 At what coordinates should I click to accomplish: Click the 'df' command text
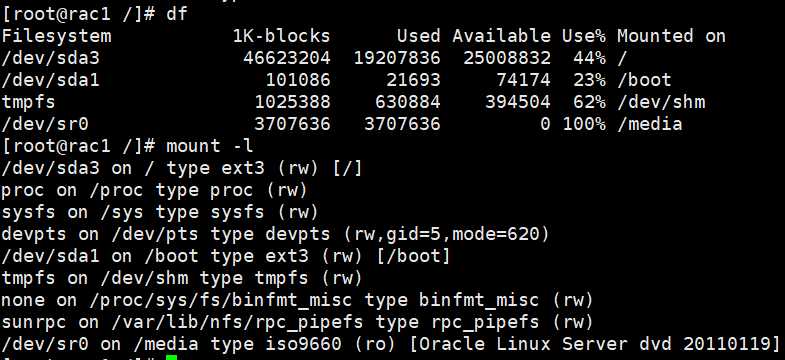tap(177, 14)
